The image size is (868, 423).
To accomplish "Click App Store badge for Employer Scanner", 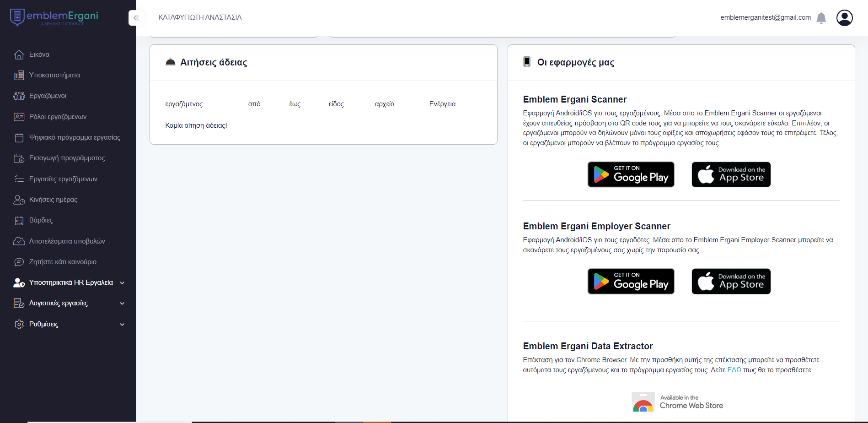I will (x=731, y=281).
